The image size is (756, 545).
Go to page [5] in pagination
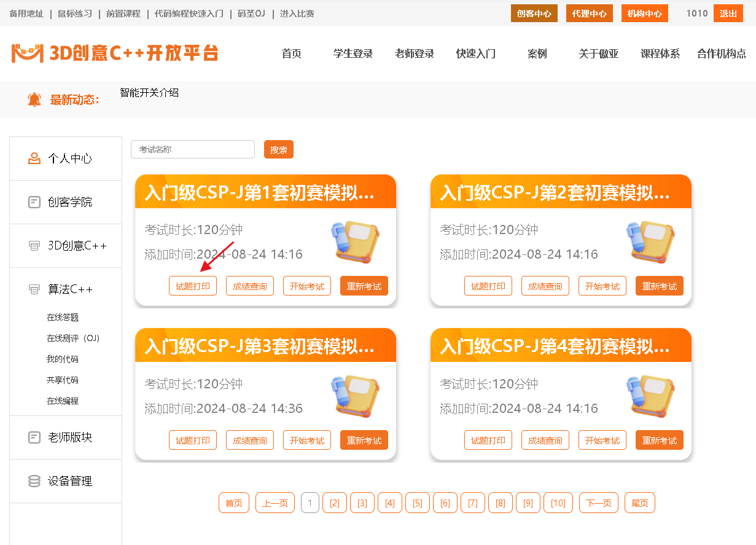point(418,503)
